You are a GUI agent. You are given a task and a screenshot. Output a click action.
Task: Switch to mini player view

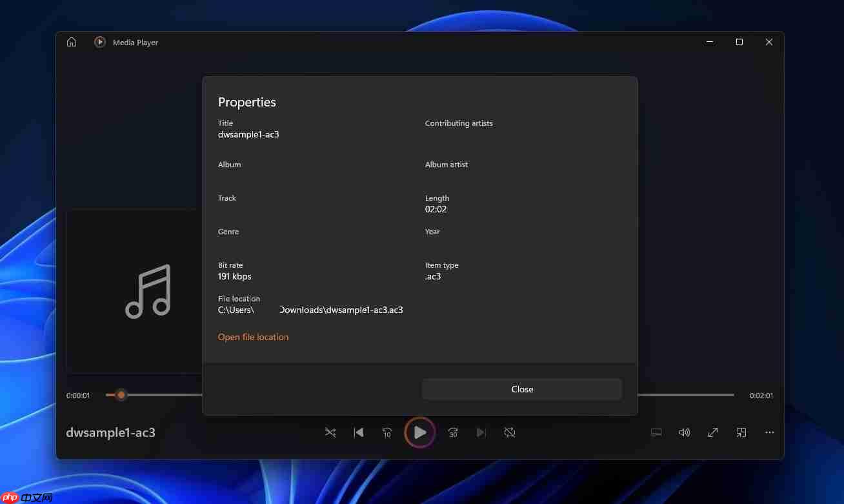click(x=741, y=432)
